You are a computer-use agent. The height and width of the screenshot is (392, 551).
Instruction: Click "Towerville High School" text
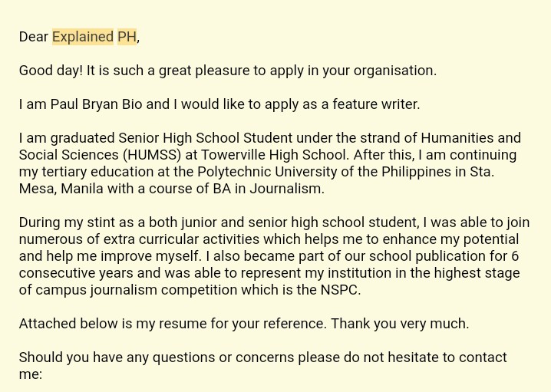273,155
